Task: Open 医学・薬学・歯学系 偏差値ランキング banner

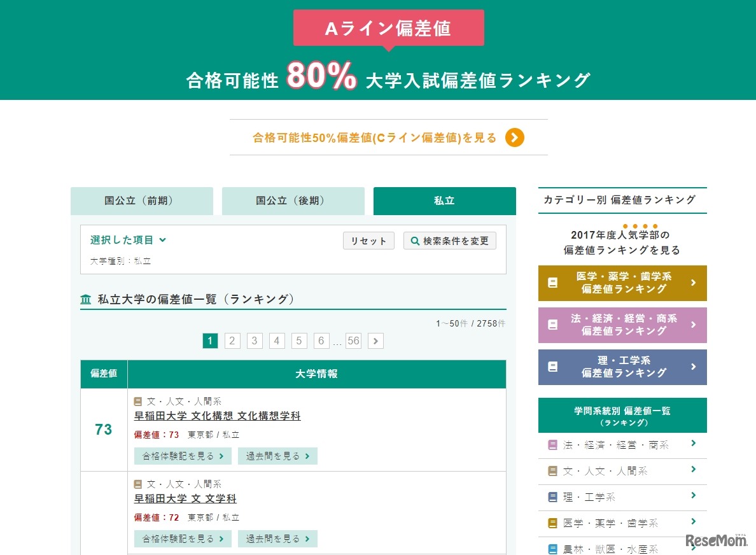Action: coord(622,283)
